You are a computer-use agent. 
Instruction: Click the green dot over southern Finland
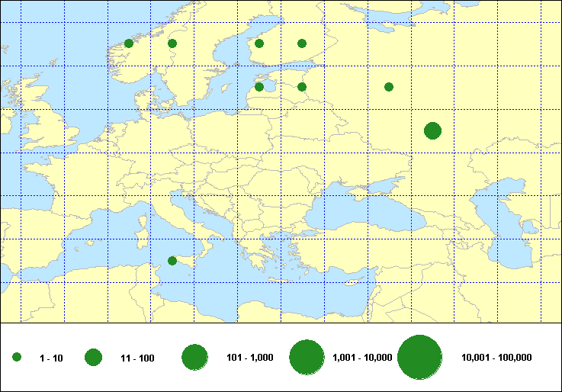point(259,43)
